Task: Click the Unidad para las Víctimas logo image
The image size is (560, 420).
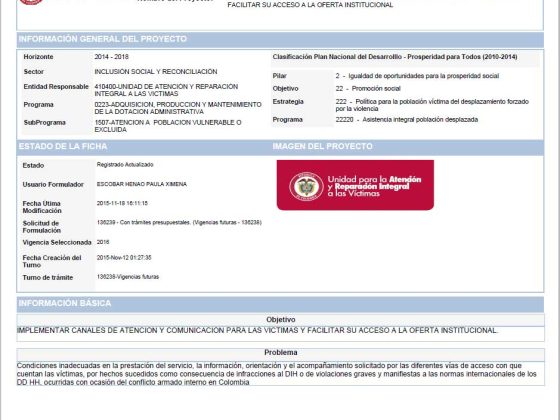Action: [355, 185]
